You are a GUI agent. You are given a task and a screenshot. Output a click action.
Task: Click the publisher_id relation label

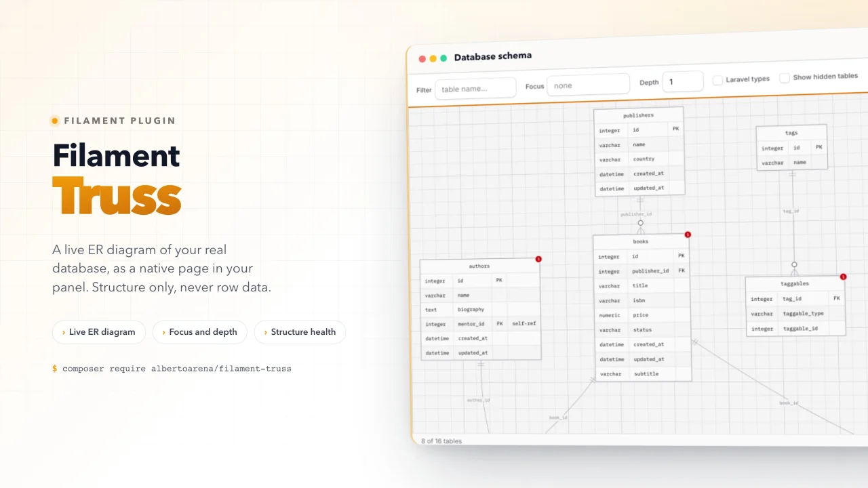(636, 214)
